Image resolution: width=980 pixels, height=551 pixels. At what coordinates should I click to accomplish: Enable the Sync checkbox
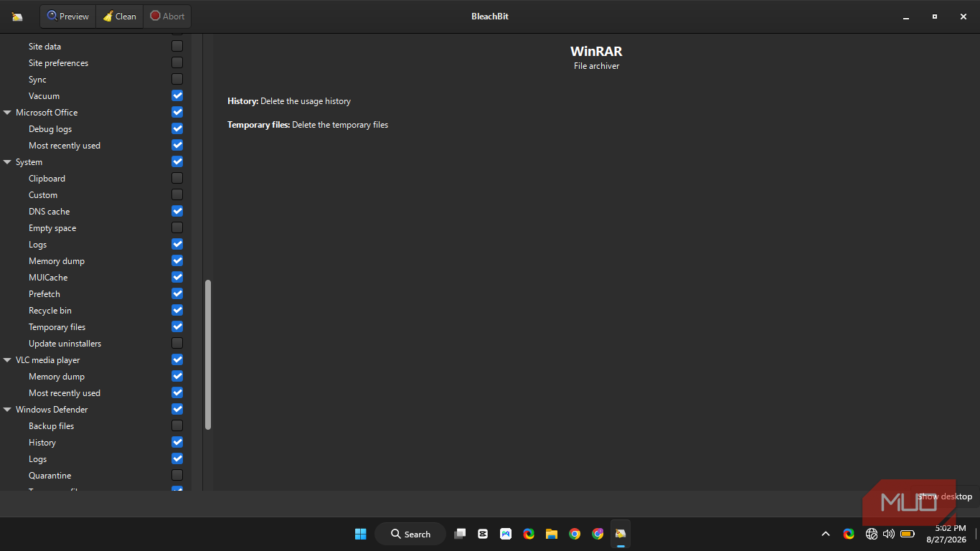click(x=177, y=79)
